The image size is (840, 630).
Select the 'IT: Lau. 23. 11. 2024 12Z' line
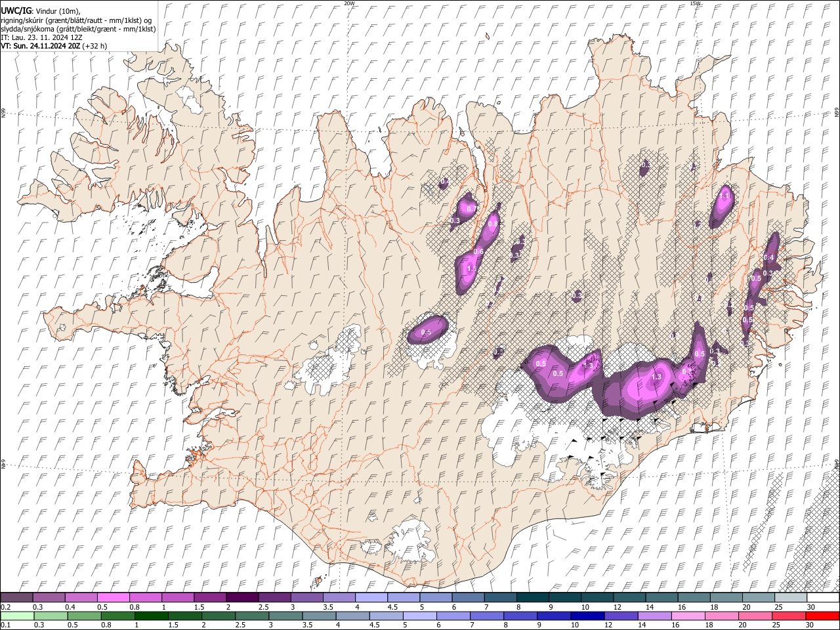[x=41, y=37]
